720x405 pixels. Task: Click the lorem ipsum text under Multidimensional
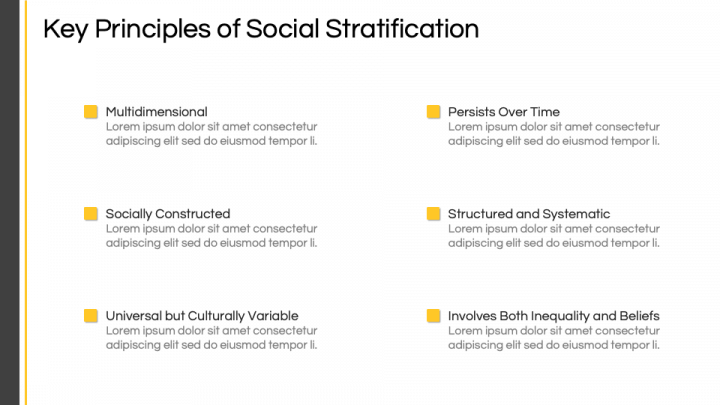(x=211, y=134)
